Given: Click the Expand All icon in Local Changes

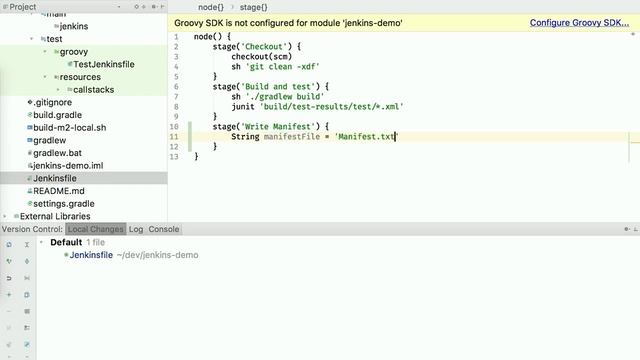Looking at the screenshot, I should coord(27,244).
